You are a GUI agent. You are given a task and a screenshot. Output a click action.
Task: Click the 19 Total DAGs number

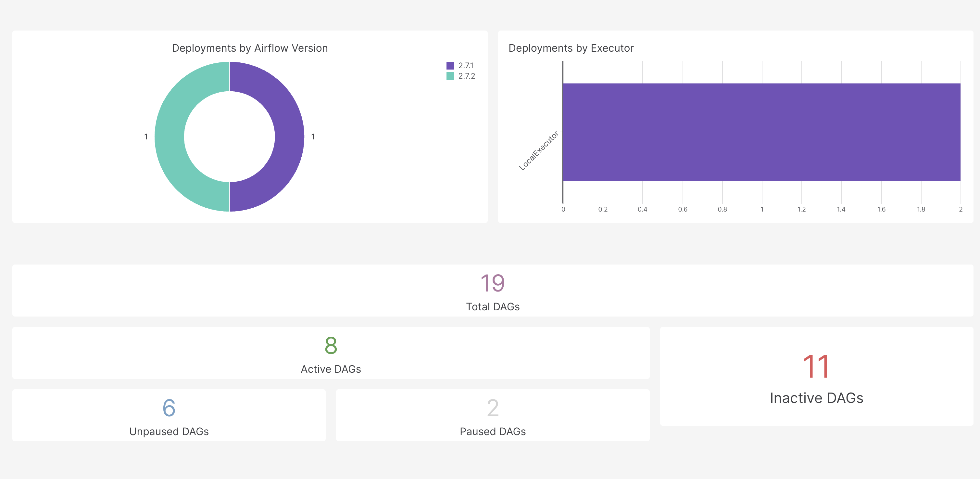click(x=492, y=283)
